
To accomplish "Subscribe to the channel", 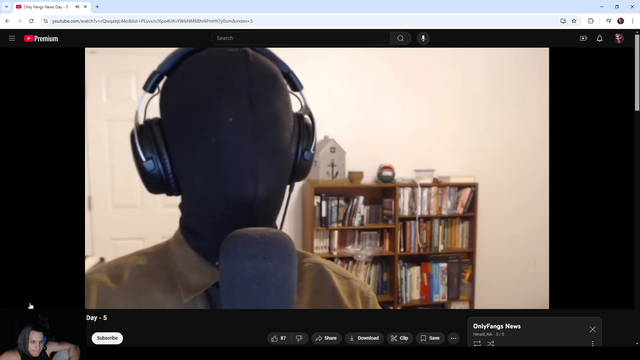I will click(107, 338).
